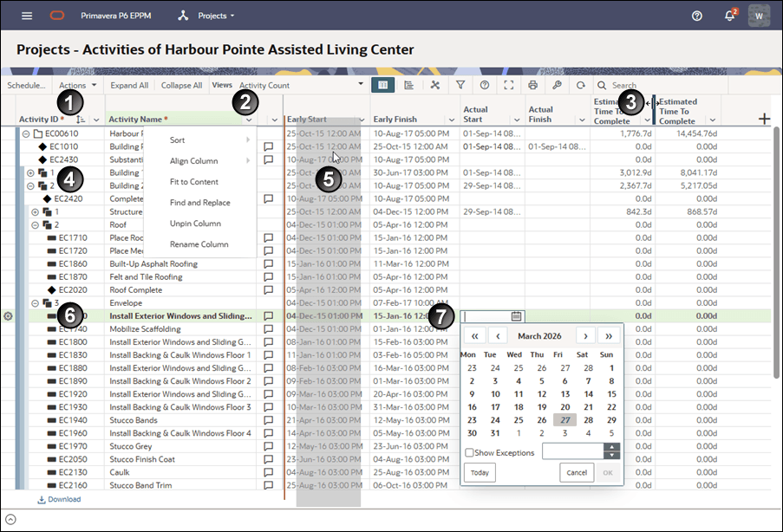Viewport: 783px width, 532px height.
Task: Click the add column plus icon
Action: pos(764,119)
